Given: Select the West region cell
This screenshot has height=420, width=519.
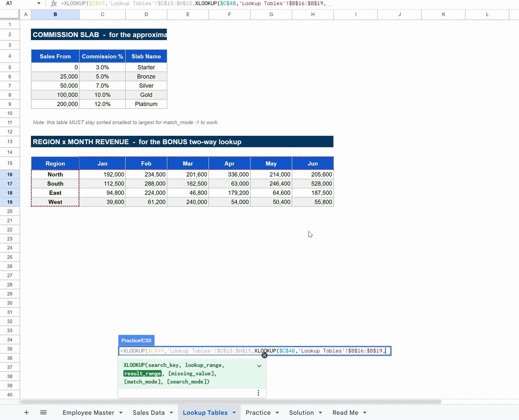Looking at the screenshot, I should click(x=55, y=202).
